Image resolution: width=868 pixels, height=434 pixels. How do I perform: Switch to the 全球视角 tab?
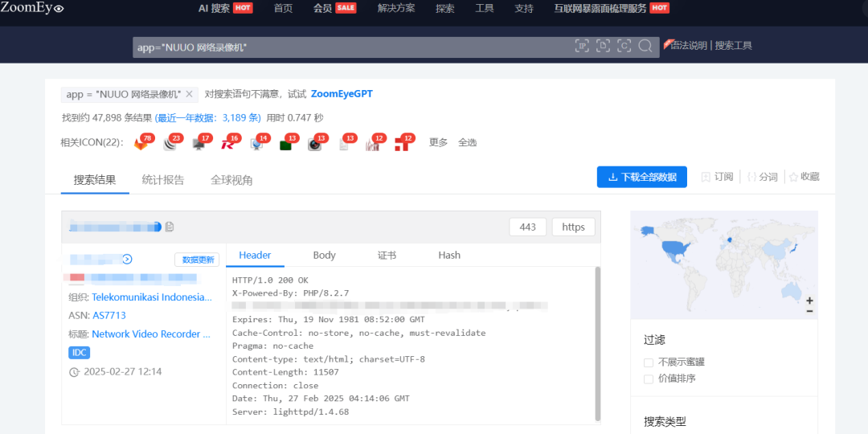coord(231,180)
